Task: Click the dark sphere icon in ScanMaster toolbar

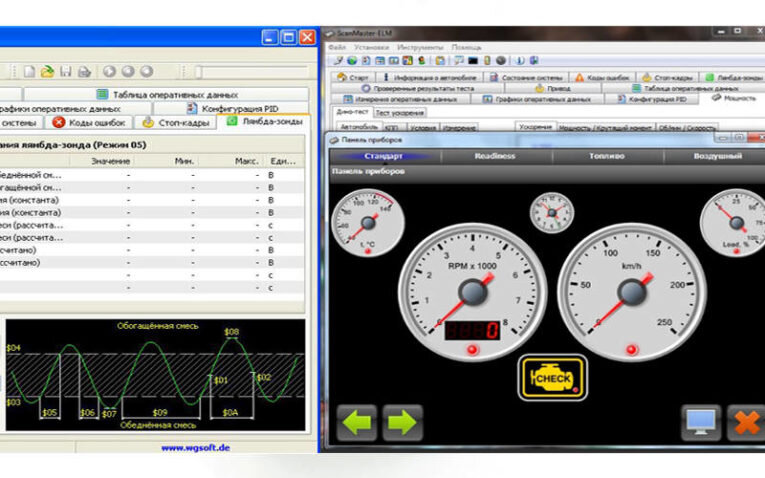Action: pos(501,60)
